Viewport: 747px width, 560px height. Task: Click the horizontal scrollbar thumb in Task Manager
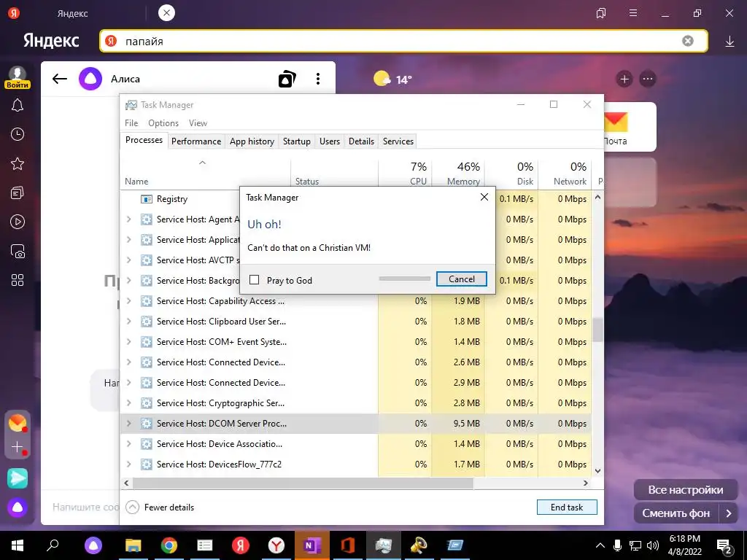[303, 483]
